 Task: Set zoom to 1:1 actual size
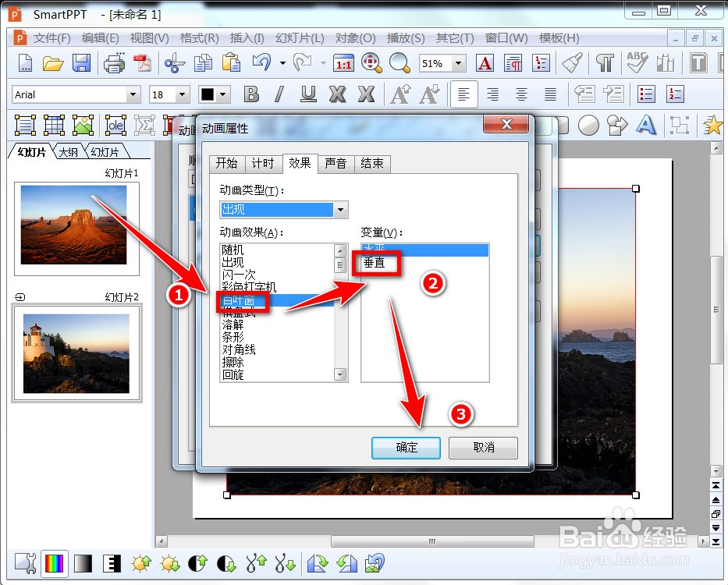click(343, 64)
